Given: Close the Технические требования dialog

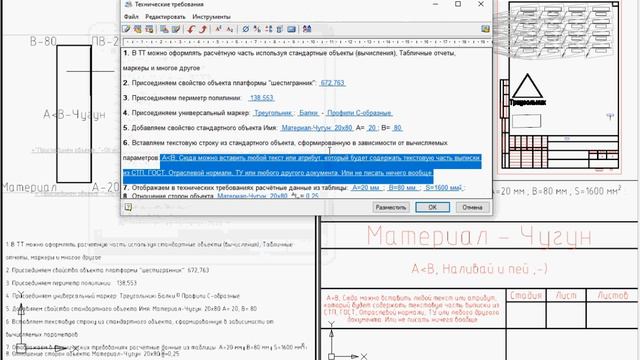Looking at the screenshot, I should [481, 4].
